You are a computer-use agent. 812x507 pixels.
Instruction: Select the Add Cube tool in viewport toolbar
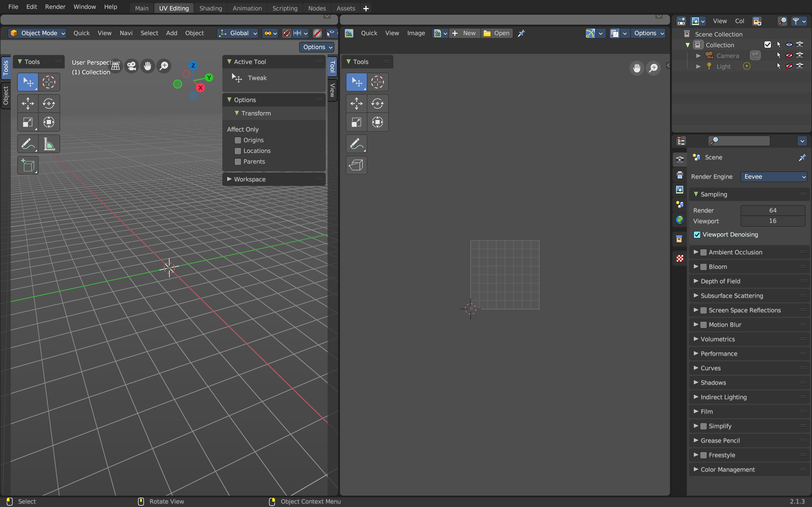28,165
